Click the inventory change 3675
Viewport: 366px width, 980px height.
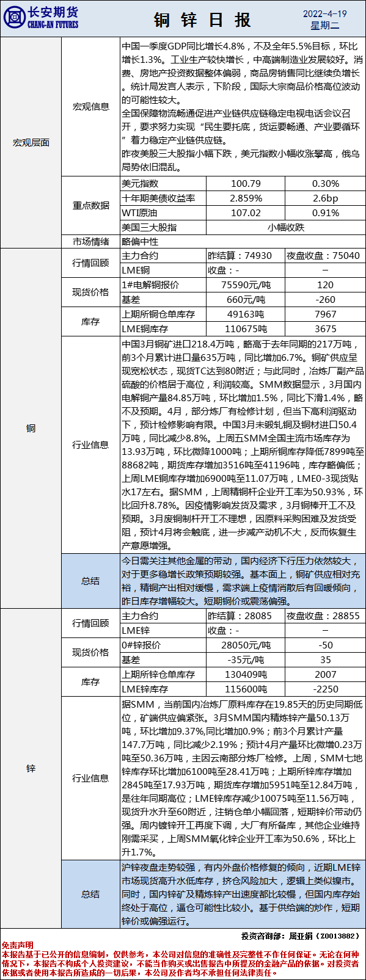[x=325, y=328]
